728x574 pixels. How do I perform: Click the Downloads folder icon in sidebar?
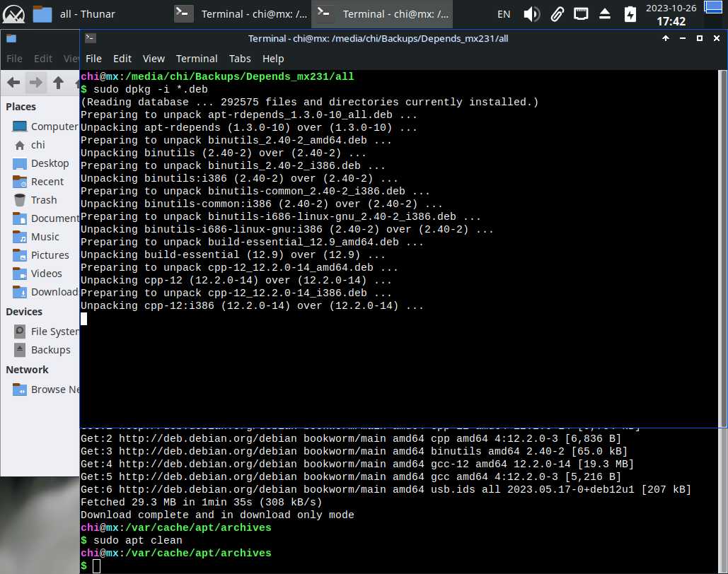pyautogui.click(x=20, y=292)
